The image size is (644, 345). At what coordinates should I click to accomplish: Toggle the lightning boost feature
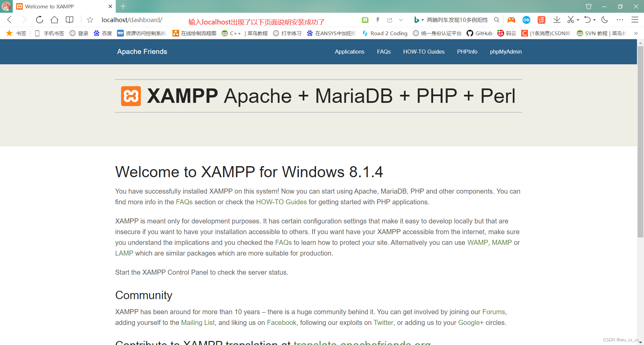coord(378,20)
